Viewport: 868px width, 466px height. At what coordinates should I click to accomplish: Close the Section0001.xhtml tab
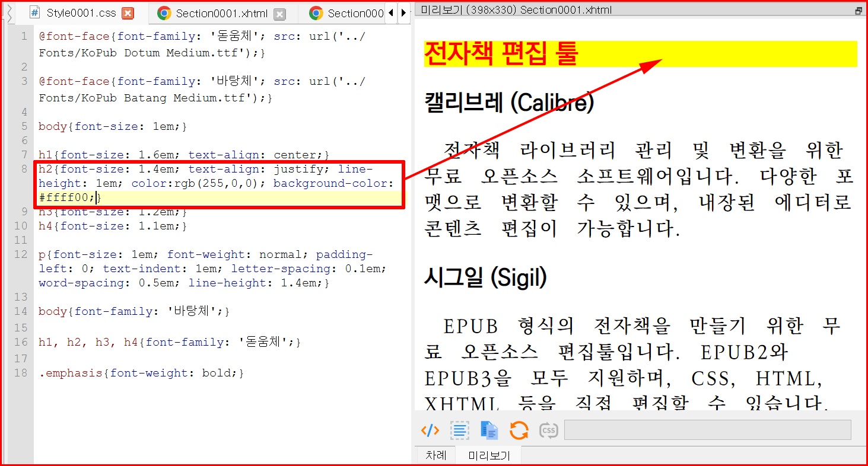[279, 14]
